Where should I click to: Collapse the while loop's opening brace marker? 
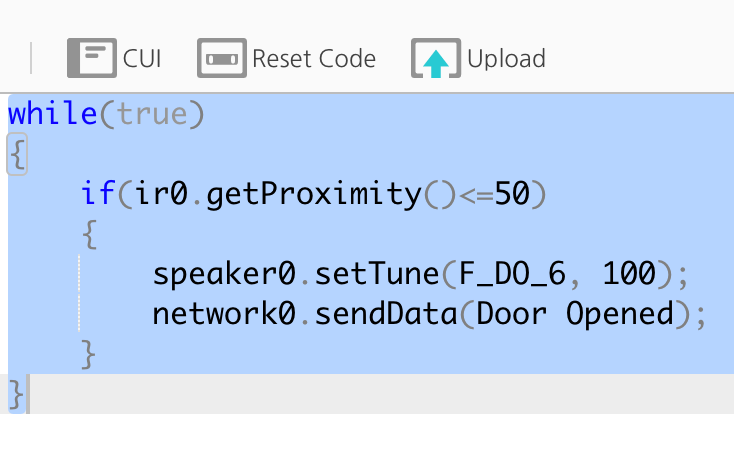[17, 154]
